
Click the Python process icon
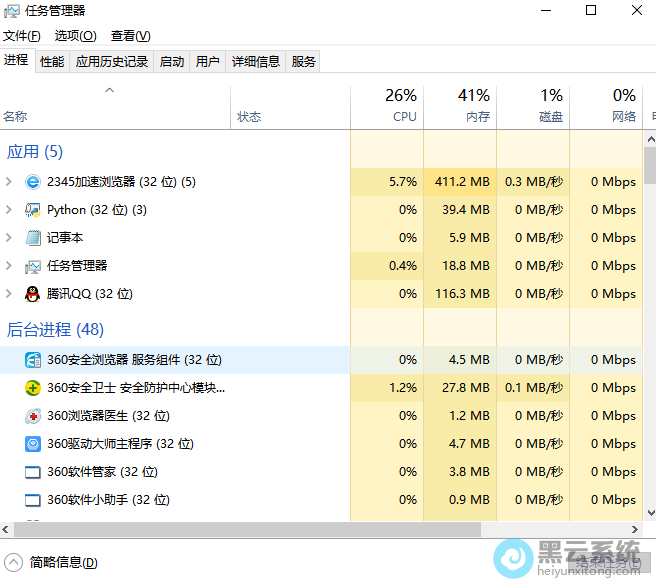click(33, 210)
